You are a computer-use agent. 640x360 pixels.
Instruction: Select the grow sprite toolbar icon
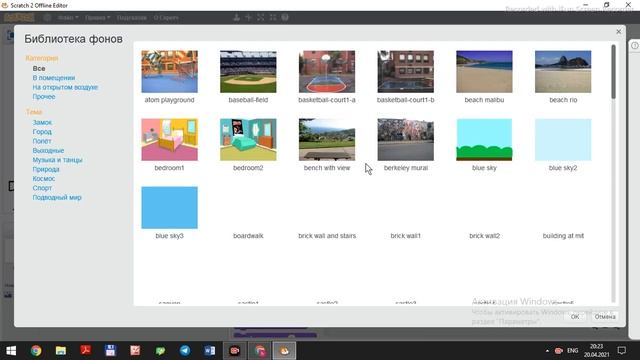261,18
